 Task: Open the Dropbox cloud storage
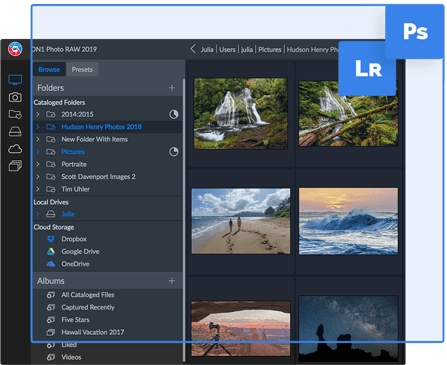[x=74, y=239]
